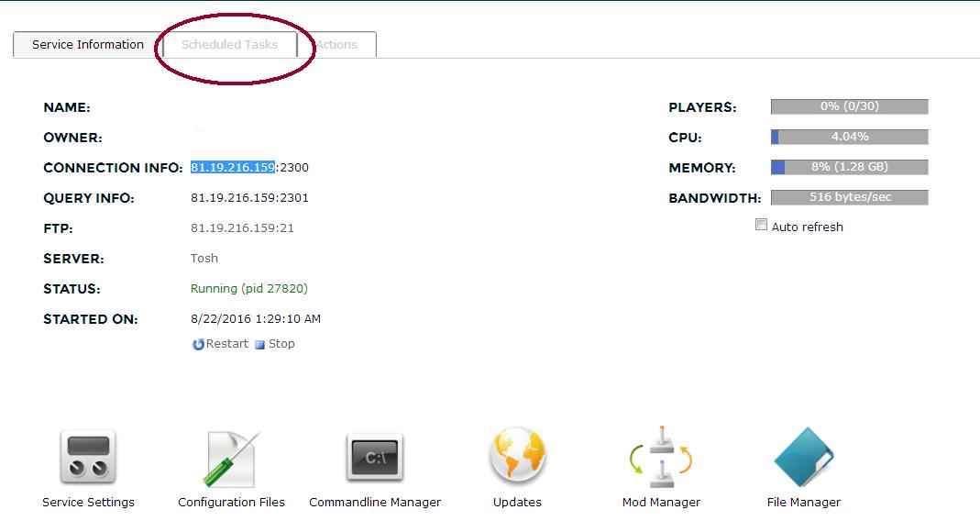Click the highlighted connection IP address
980x532 pixels.
pyautogui.click(x=233, y=168)
